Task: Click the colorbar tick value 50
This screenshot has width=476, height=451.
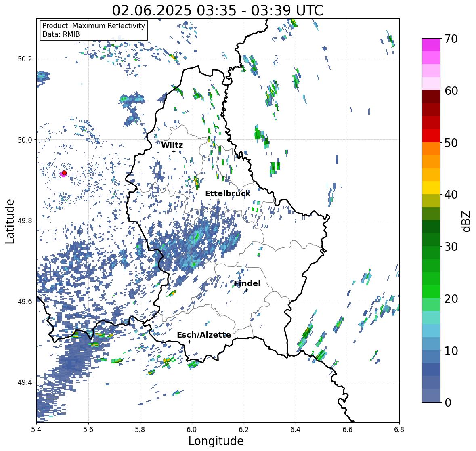Action: click(x=451, y=143)
